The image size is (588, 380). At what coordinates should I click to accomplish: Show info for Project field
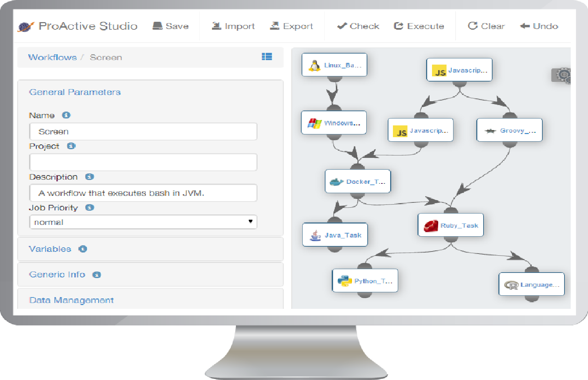71,146
